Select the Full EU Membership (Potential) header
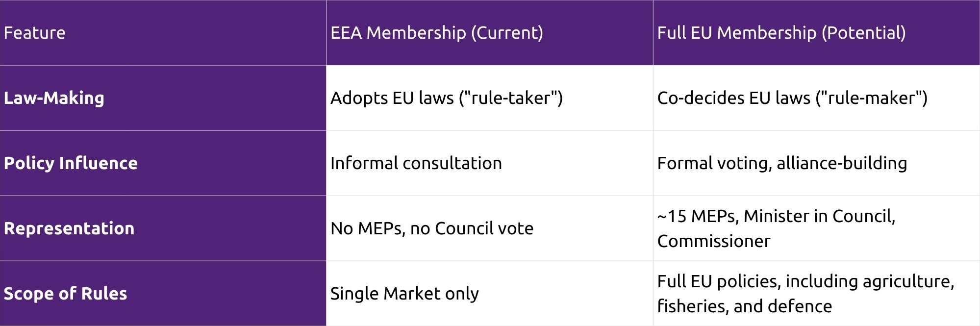 [816, 32]
